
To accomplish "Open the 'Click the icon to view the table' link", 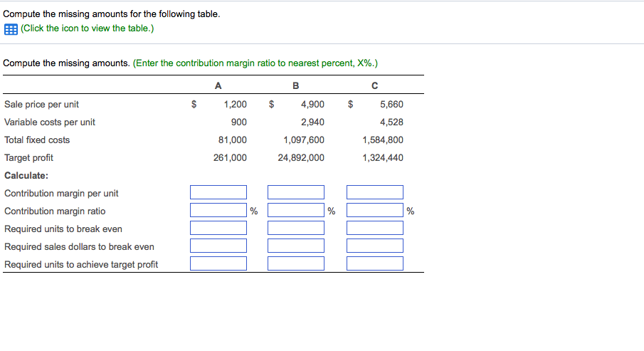I will click(x=87, y=28).
